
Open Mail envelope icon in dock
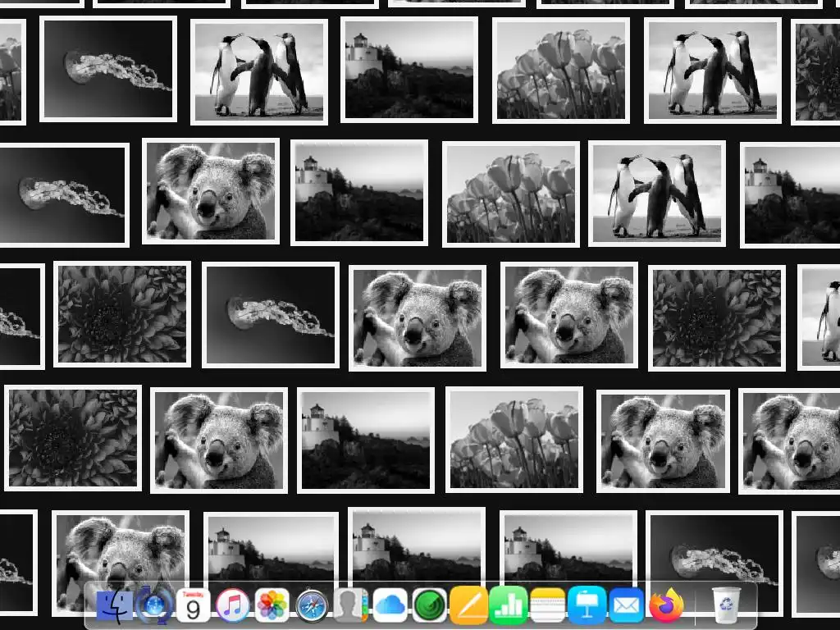click(626, 606)
